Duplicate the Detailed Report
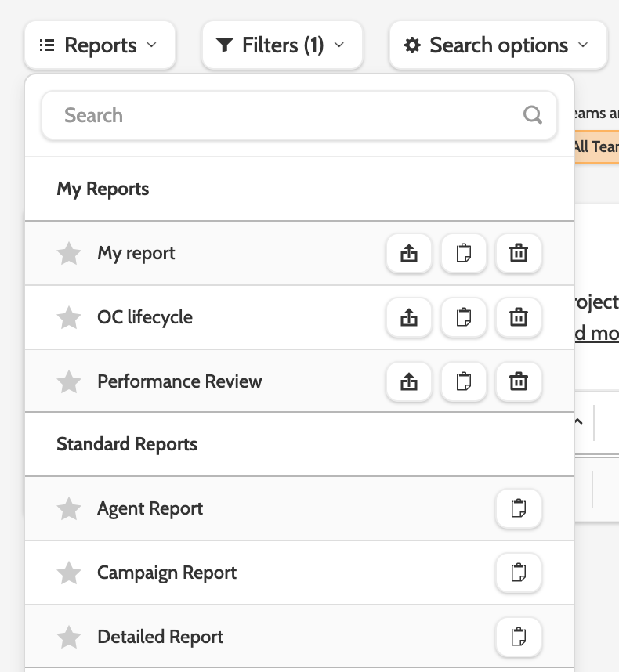The width and height of the screenshot is (619, 672). pyautogui.click(x=519, y=637)
